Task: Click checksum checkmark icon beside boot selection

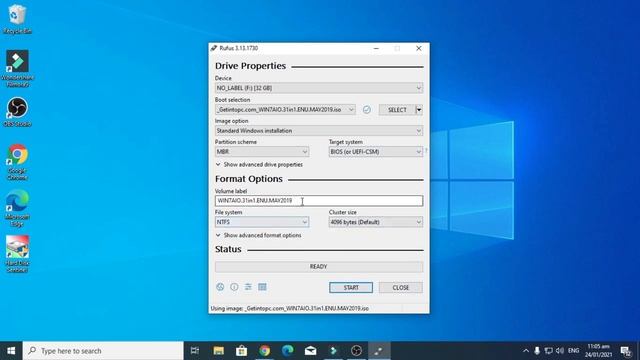Action: point(367,109)
